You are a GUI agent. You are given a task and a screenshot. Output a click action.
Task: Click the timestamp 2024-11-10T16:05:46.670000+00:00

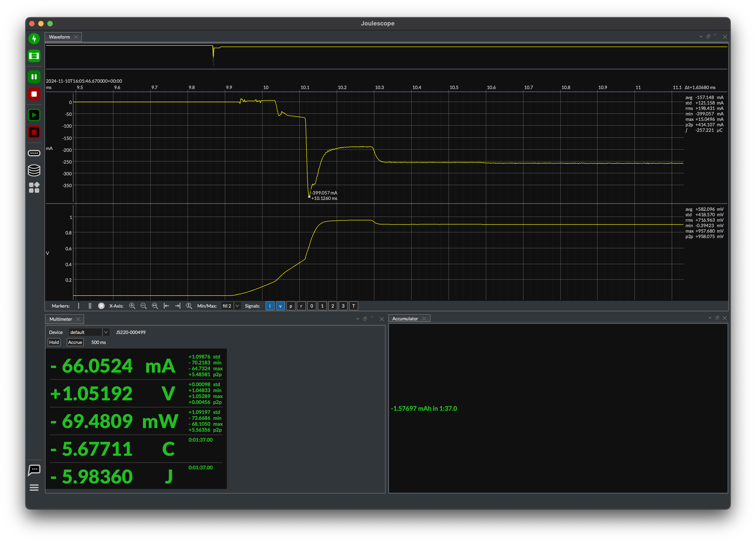coord(84,81)
